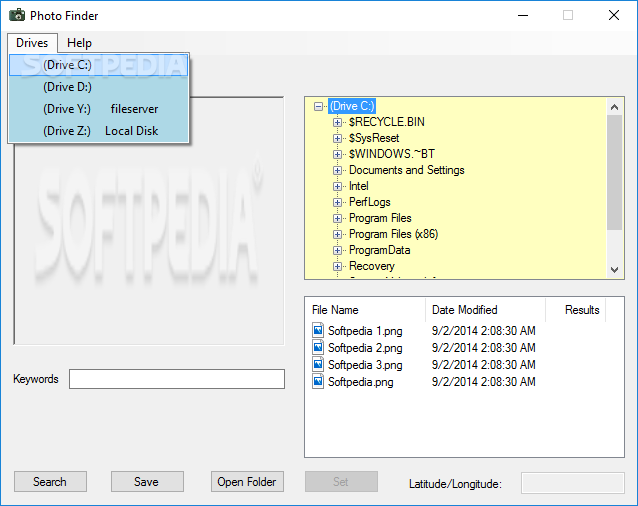The height and width of the screenshot is (506, 638).
Task: Click the photo preview pane
Action: [x=149, y=221]
